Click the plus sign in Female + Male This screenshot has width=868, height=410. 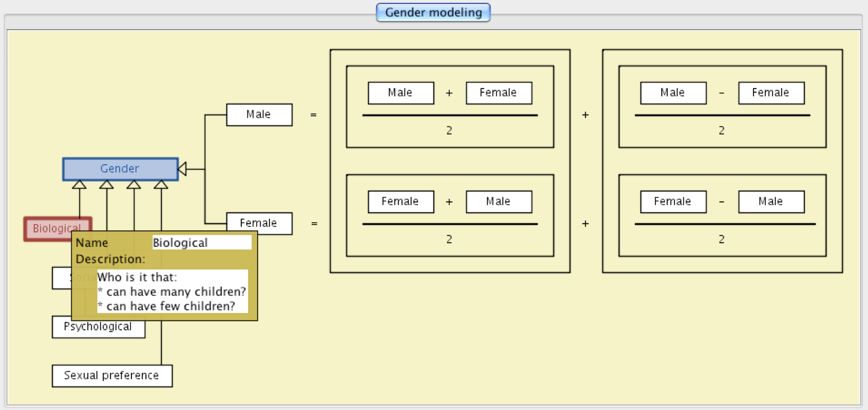(x=449, y=202)
